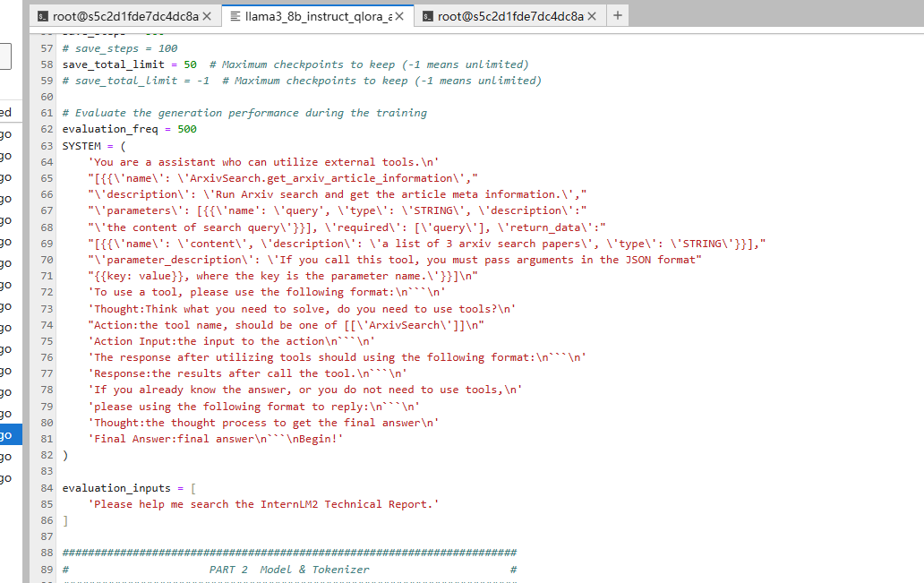This screenshot has width=924, height=583.
Task: Click line number 63 in the gutter
Action: click(47, 146)
